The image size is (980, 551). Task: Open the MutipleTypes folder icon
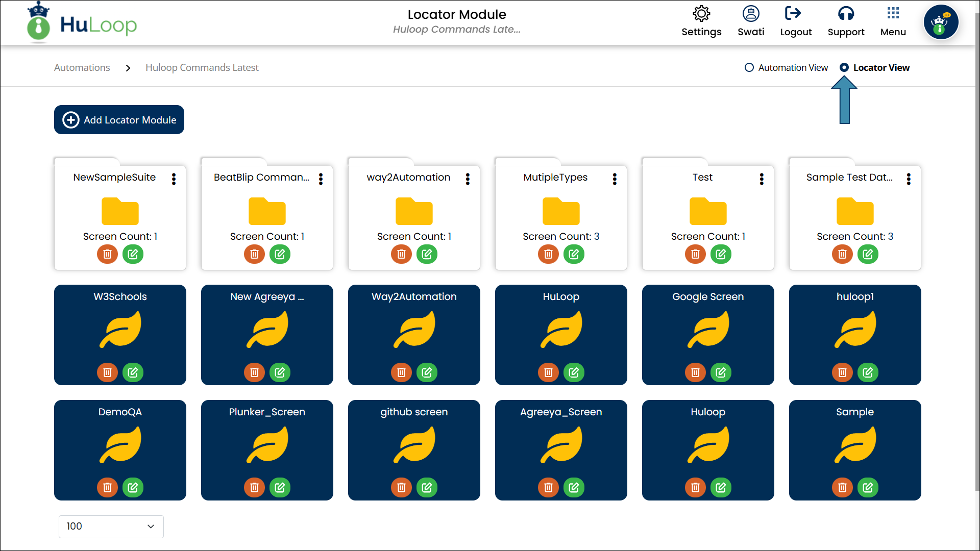point(561,211)
